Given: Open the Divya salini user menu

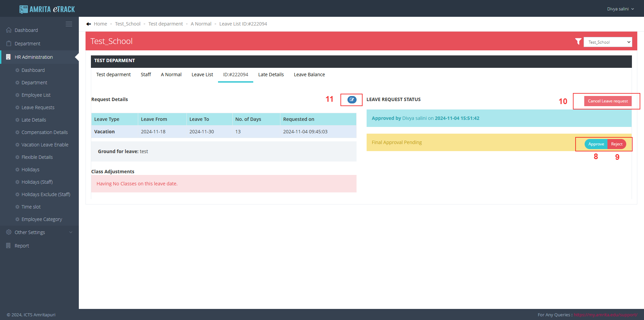Looking at the screenshot, I should tap(620, 9).
